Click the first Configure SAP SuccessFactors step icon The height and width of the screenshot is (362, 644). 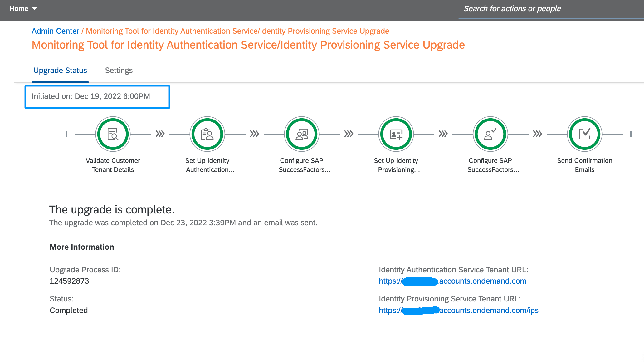pyautogui.click(x=302, y=134)
